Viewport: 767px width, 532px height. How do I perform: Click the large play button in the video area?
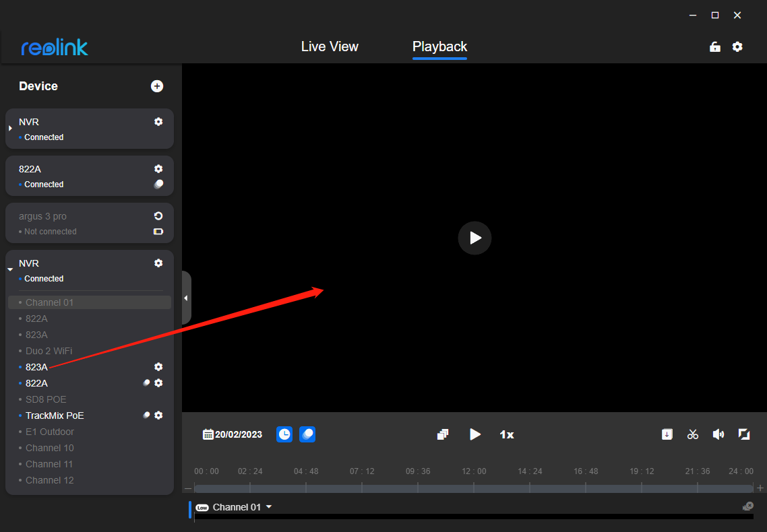click(x=474, y=238)
